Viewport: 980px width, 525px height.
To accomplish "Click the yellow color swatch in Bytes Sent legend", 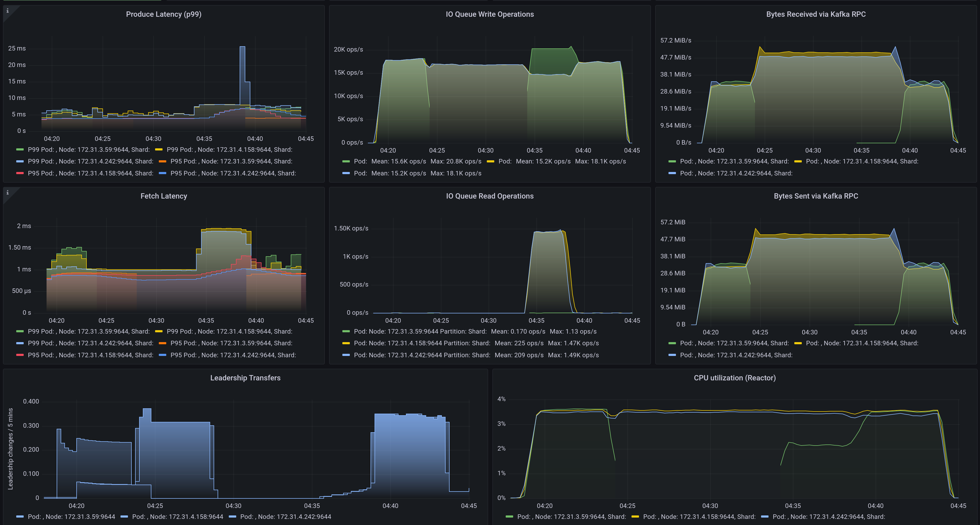I will [799, 343].
